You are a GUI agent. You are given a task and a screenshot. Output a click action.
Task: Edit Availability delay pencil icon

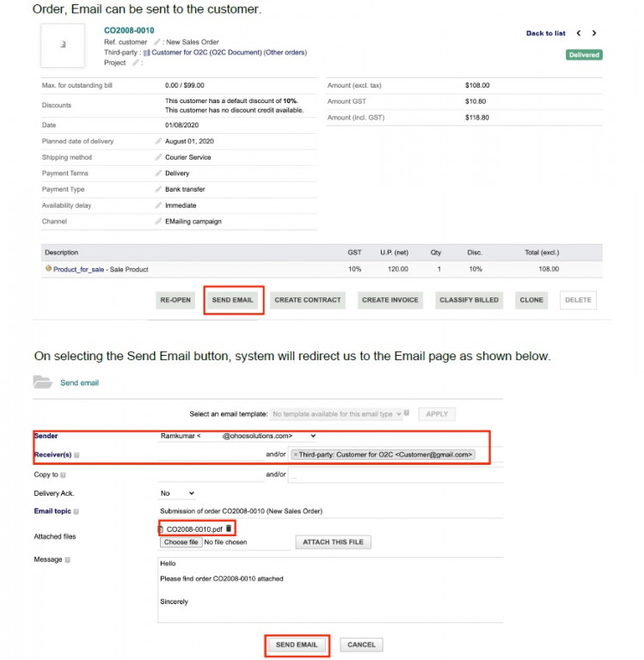click(158, 205)
